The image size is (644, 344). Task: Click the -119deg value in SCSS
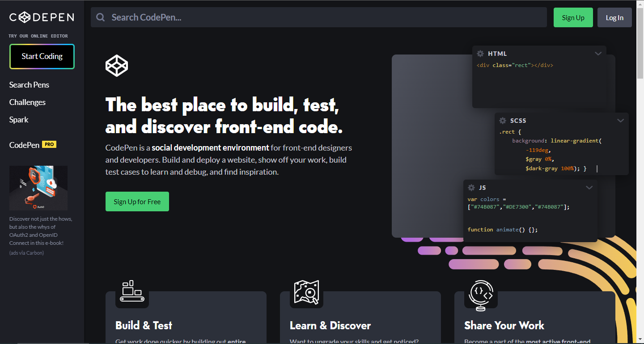pos(538,150)
